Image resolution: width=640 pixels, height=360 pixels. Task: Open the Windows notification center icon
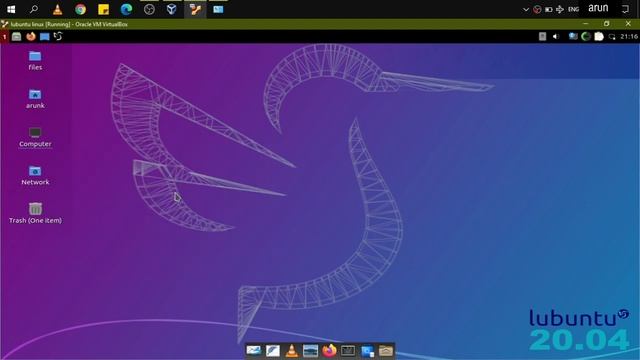tap(625, 9)
